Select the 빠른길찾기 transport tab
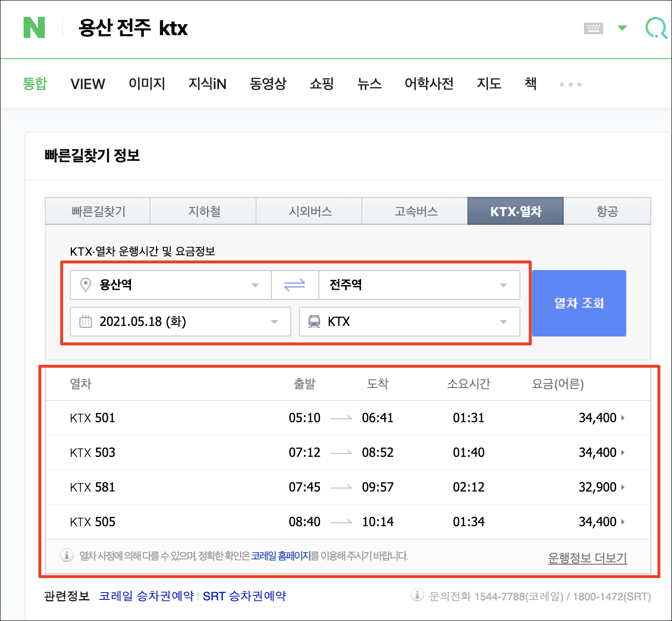The height and width of the screenshot is (621, 672). coord(98,211)
